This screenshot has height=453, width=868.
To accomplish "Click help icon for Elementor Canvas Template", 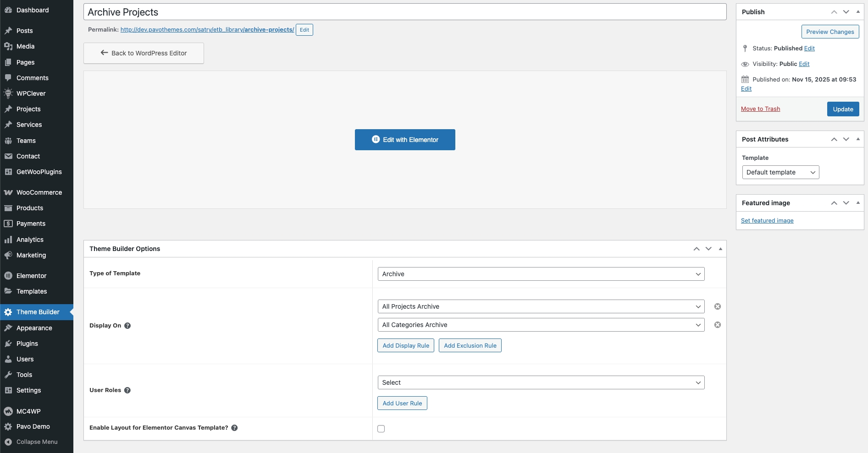I will pyautogui.click(x=234, y=428).
